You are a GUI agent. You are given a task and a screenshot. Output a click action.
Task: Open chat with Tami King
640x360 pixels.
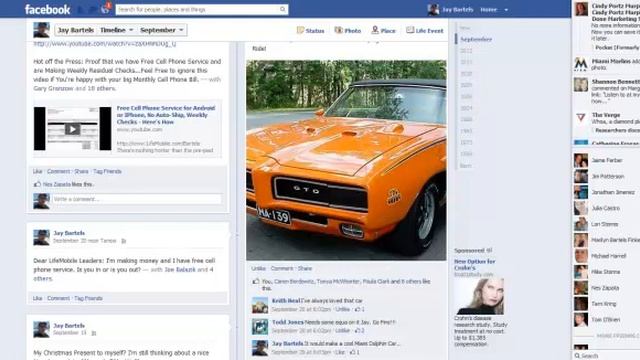[606, 304]
